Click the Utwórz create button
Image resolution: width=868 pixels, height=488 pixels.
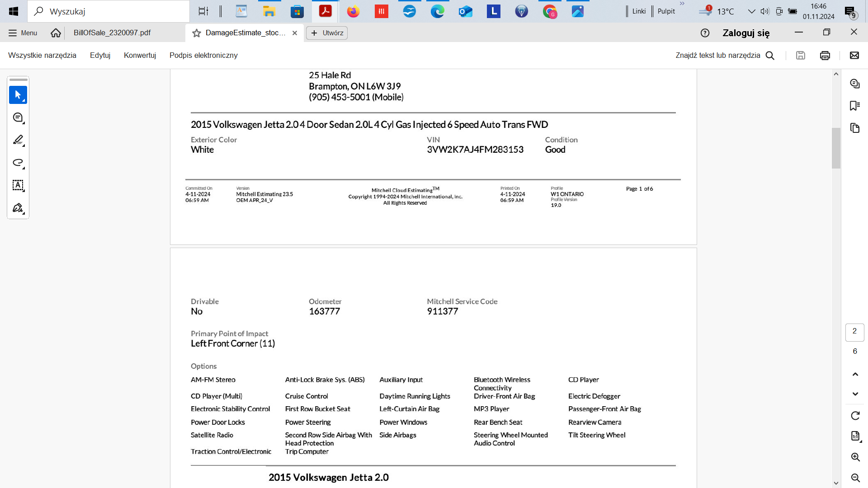click(x=327, y=33)
